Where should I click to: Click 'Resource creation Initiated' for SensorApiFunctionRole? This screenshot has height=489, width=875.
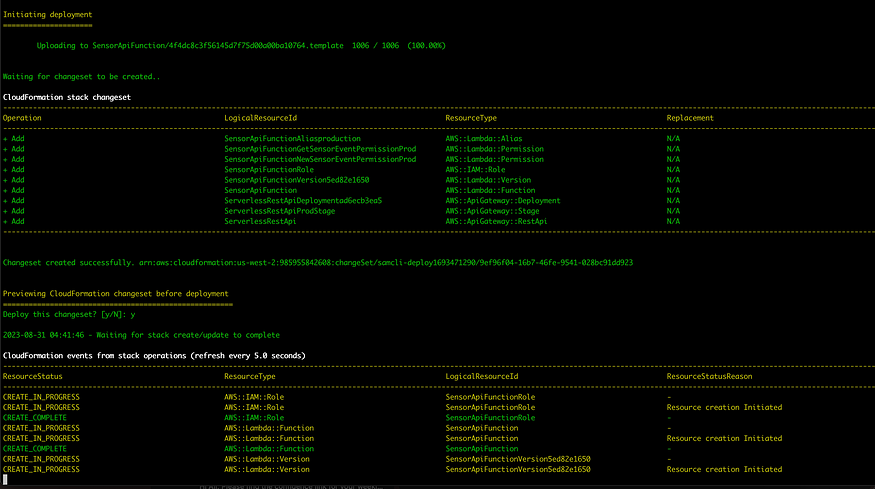click(724, 408)
